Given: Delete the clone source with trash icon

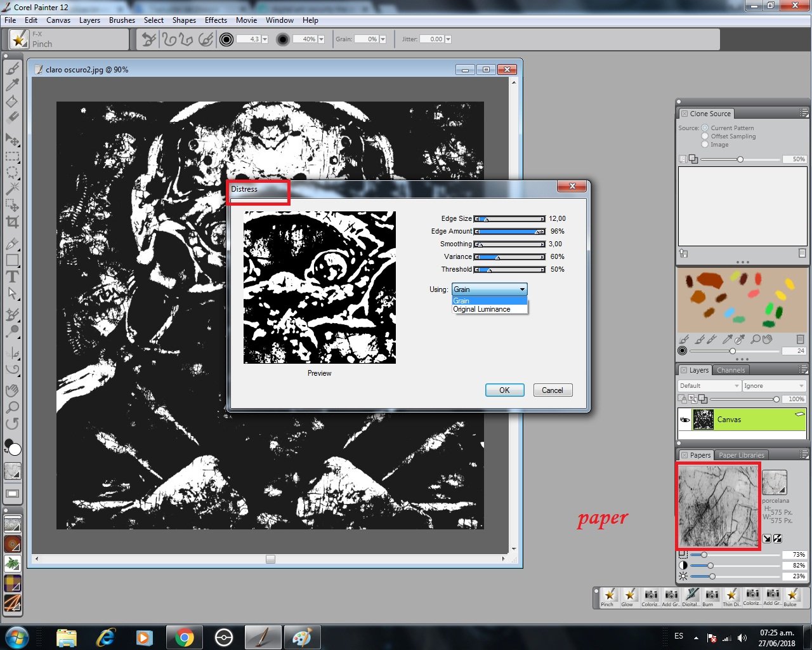Looking at the screenshot, I should (x=802, y=253).
